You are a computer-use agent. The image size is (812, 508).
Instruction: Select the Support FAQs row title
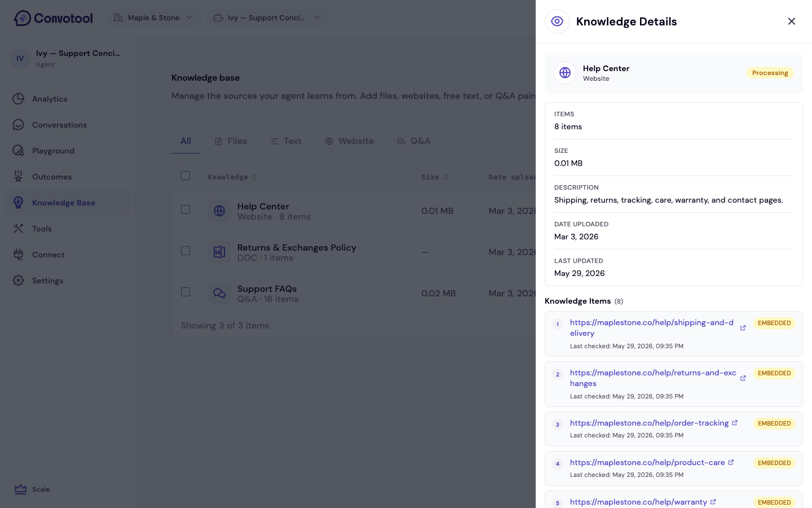tap(267, 288)
